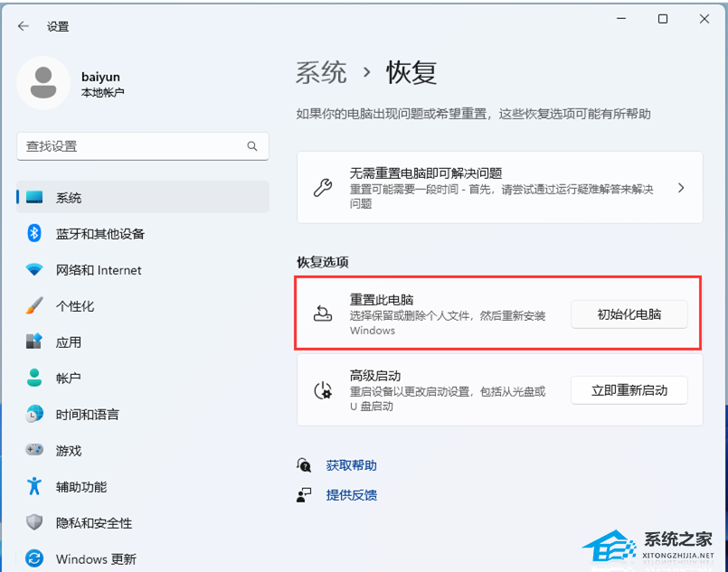Screen dimensions: 728x572
Task: Expand the 无需重置电脑即可解决问题 chevron
Action: click(681, 188)
